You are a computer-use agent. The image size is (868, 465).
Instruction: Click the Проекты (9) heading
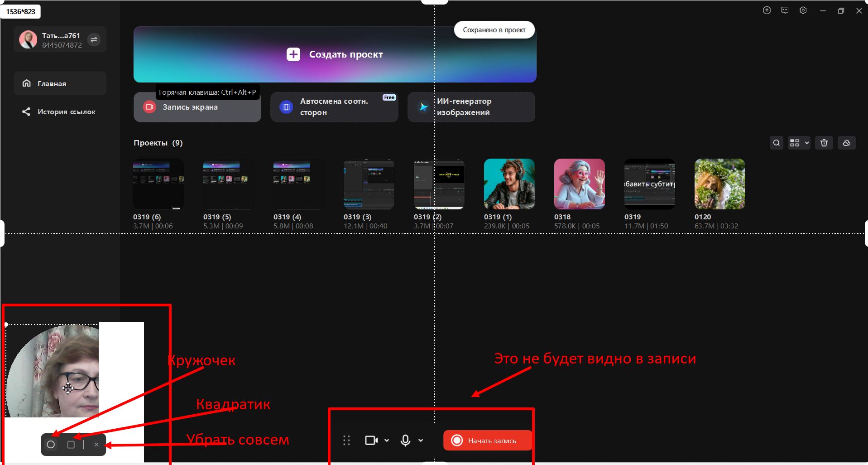click(x=158, y=143)
